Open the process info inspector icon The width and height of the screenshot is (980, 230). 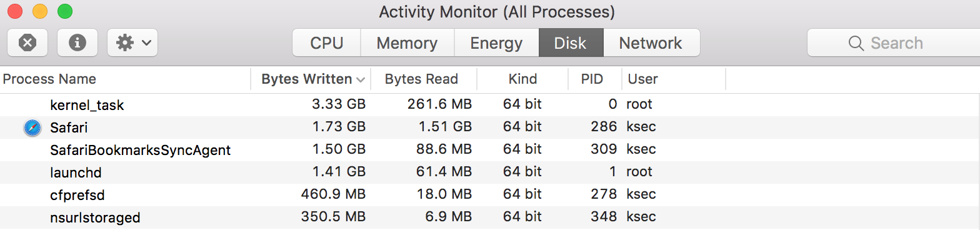point(77,42)
